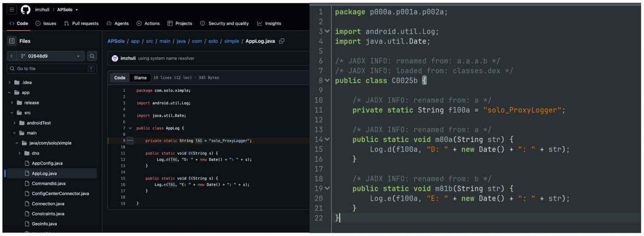
Task: Expand the dns folder chevron
Action: click(19, 153)
